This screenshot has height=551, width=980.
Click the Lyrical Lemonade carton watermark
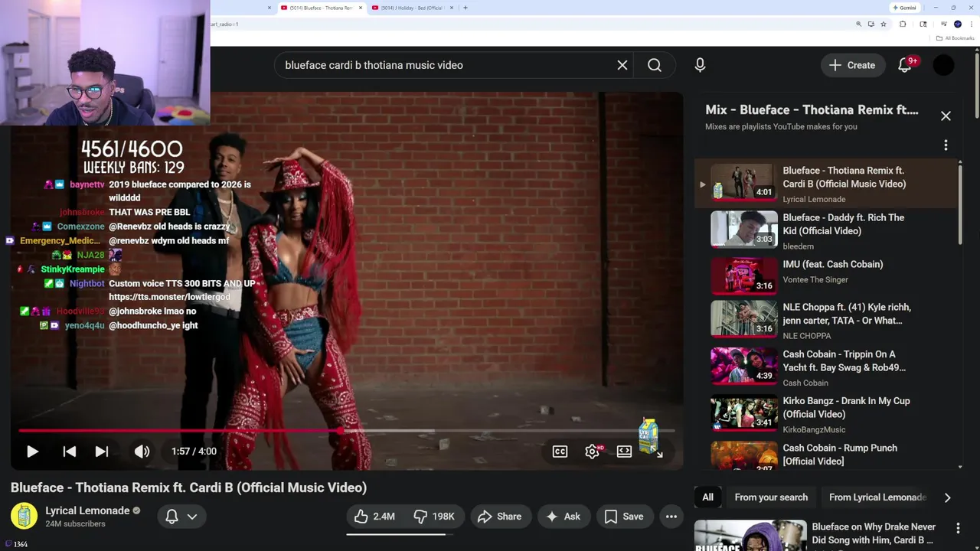(648, 435)
